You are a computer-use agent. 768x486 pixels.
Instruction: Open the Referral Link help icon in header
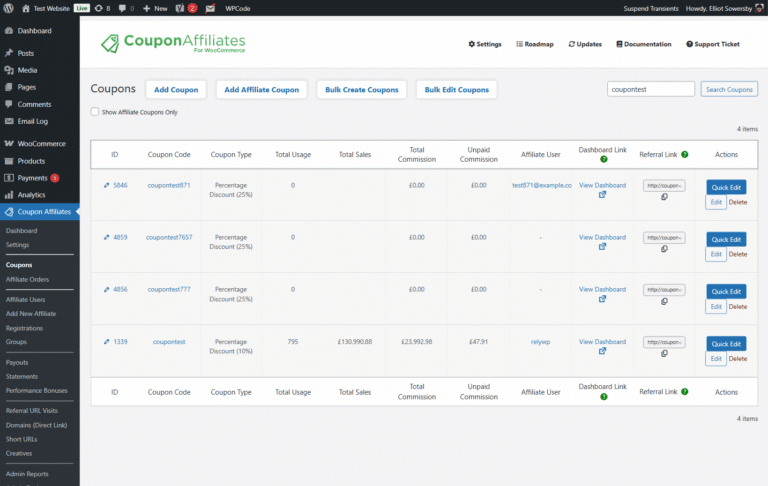click(685, 154)
